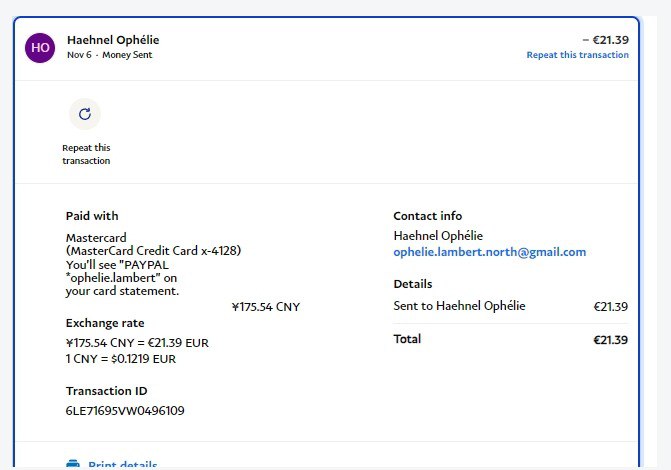Click the Paid with heading

pos(92,216)
